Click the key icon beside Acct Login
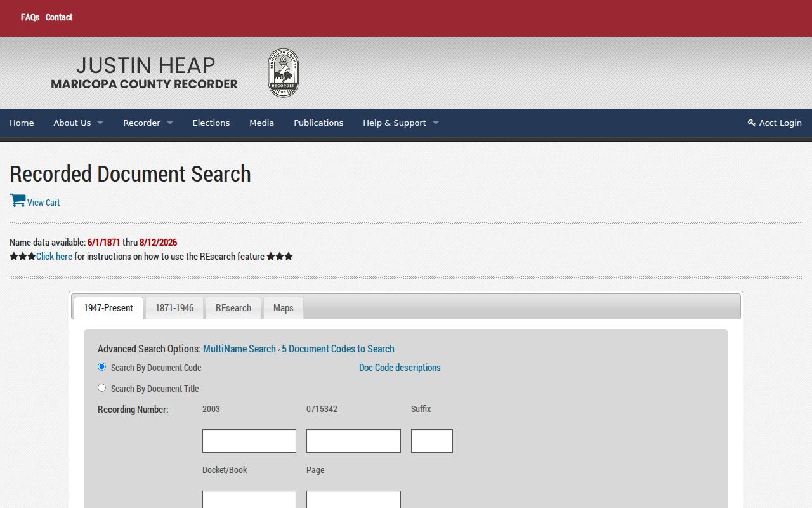Viewport: 812px width, 508px height. 752,123
